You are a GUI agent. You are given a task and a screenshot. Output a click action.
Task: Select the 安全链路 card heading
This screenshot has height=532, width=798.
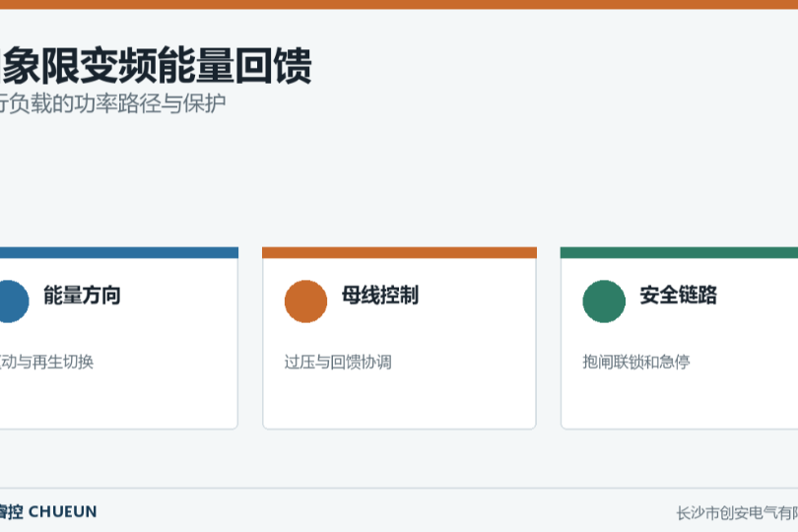pos(679,296)
